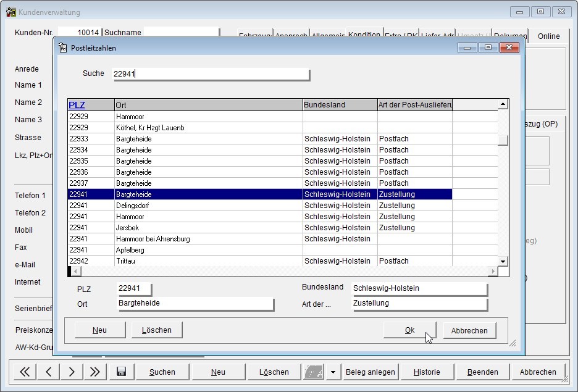
Task: Click the vertical scrollbar thumb of table
Action: [x=503, y=140]
